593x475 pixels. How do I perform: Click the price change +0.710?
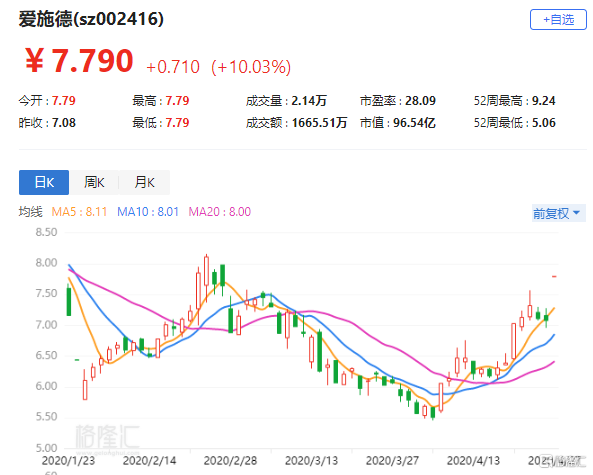point(173,67)
